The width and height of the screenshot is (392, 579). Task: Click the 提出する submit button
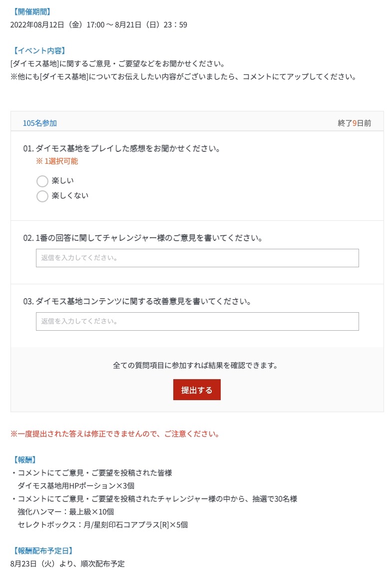(x=197, y=390)
